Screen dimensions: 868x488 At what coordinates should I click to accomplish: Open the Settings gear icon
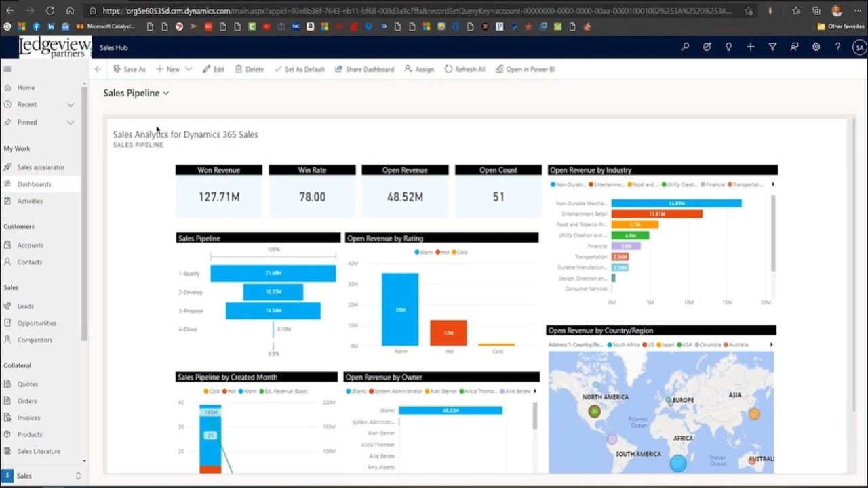[x=816, y=47]
